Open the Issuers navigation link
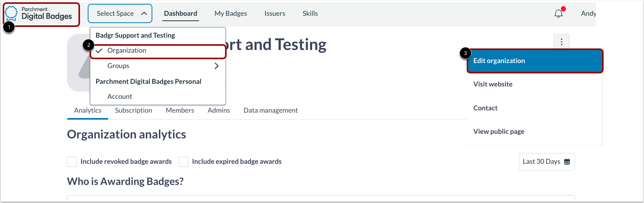This screenshot has width=644, height=203. coord(275,13)
